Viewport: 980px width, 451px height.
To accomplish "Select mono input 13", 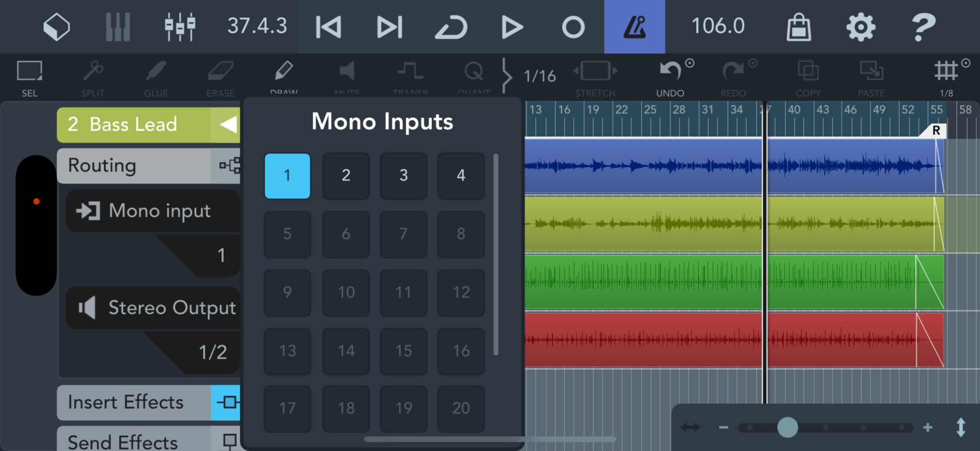I will (287, 351).
